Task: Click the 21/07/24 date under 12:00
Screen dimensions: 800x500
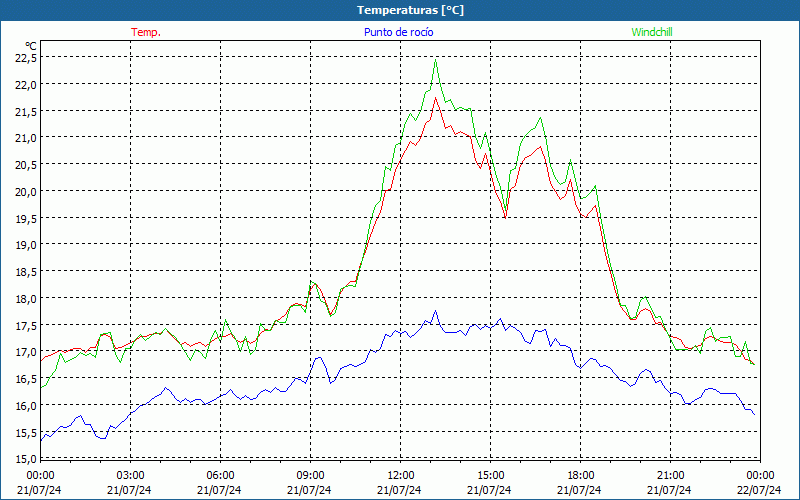Action: coord(399,490)
